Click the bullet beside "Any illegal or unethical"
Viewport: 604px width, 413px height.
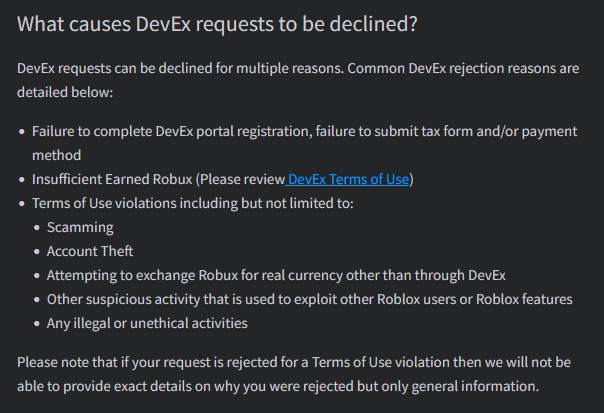tap(36, 324)
